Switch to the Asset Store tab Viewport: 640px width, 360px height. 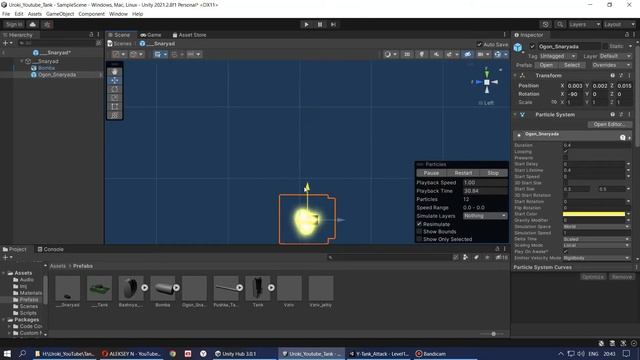click(x=189, y=35)
